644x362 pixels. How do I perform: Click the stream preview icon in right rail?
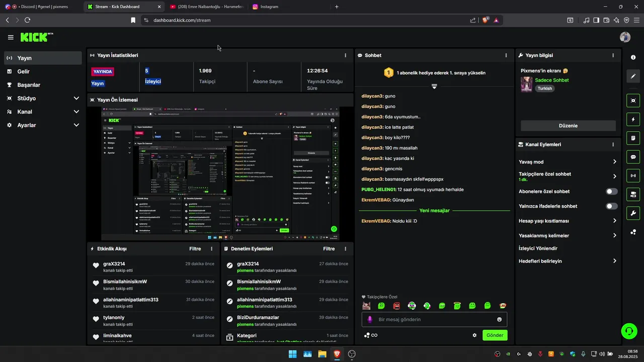point(633,101)
